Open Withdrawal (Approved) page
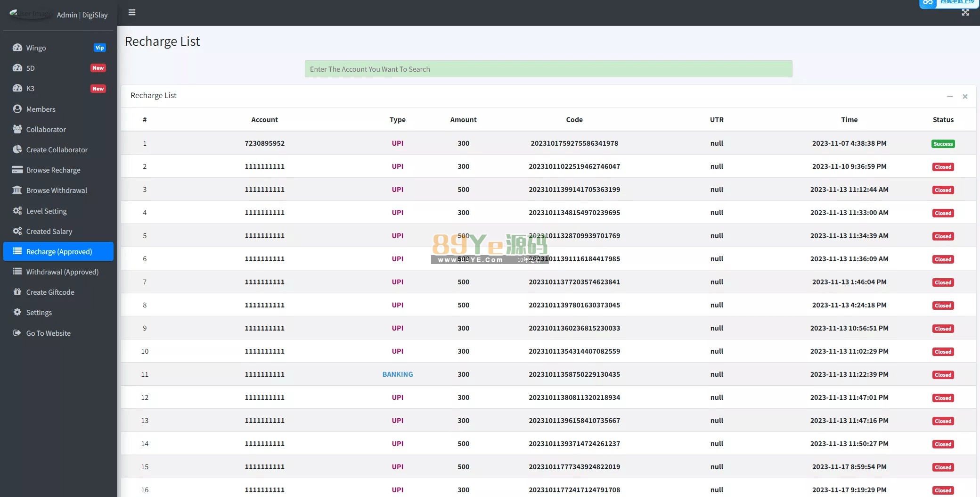 pos(62,272)
